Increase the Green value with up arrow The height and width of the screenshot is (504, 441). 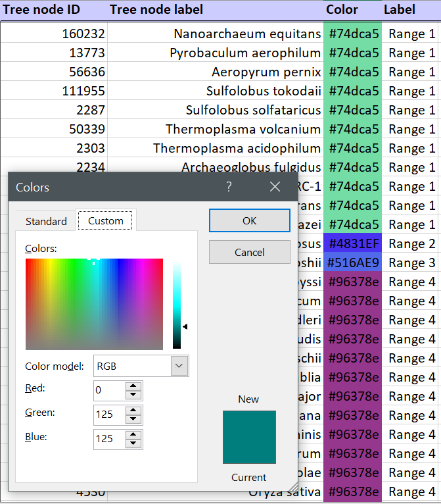point(133,411)
